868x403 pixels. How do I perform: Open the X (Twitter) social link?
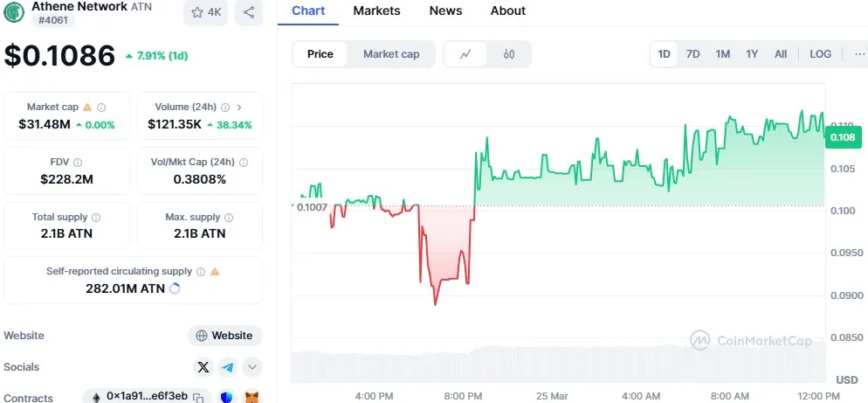[x=203, y=367]
